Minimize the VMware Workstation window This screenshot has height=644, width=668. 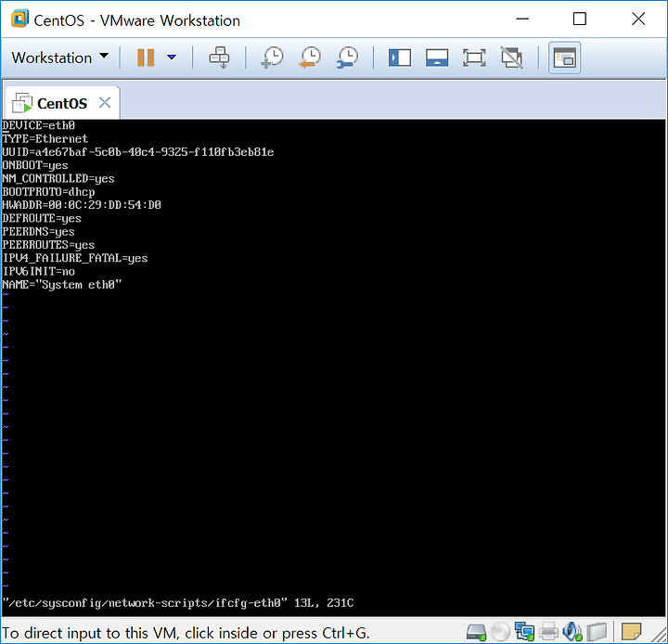[x=522, y=19]
